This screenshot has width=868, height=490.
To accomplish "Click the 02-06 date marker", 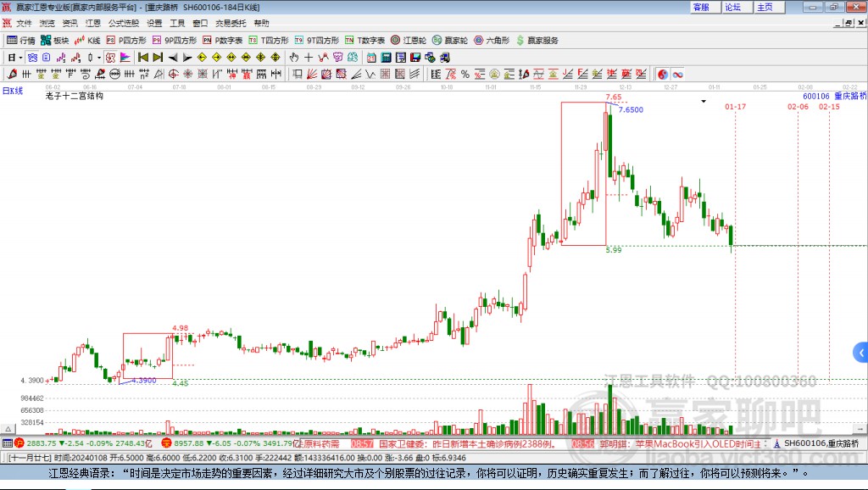I will pos(798,106).
